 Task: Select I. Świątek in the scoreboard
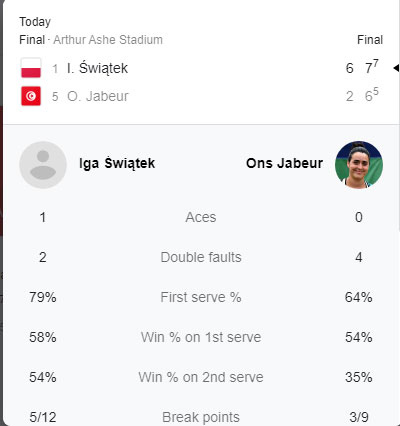(97, 68)
